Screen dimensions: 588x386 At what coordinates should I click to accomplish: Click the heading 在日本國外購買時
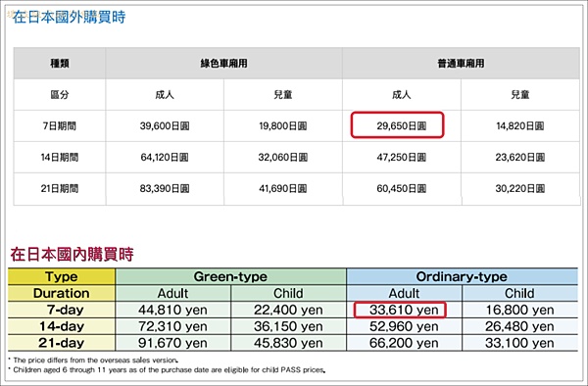coord(69,18)
